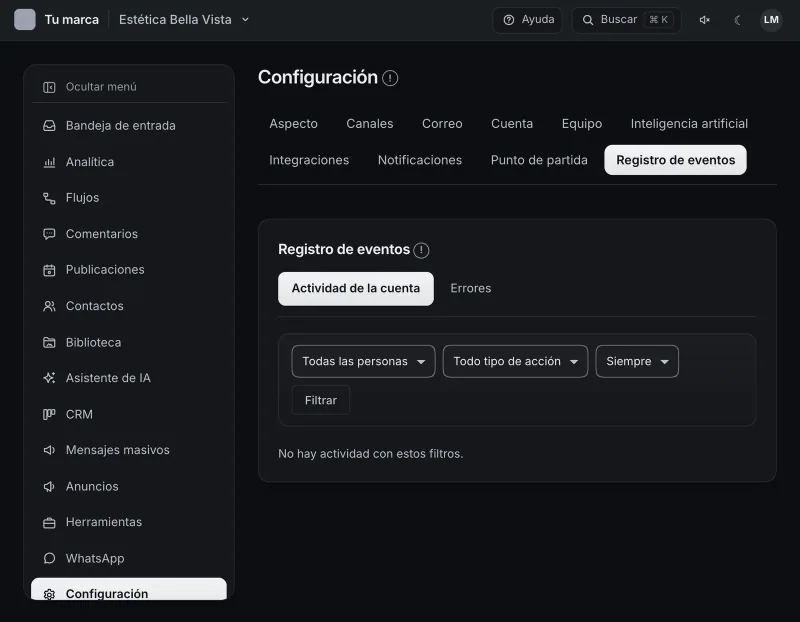Click the Herramientas briefcase icon
The height and width of the screenshot is (622, 800).
coord(49,523)
